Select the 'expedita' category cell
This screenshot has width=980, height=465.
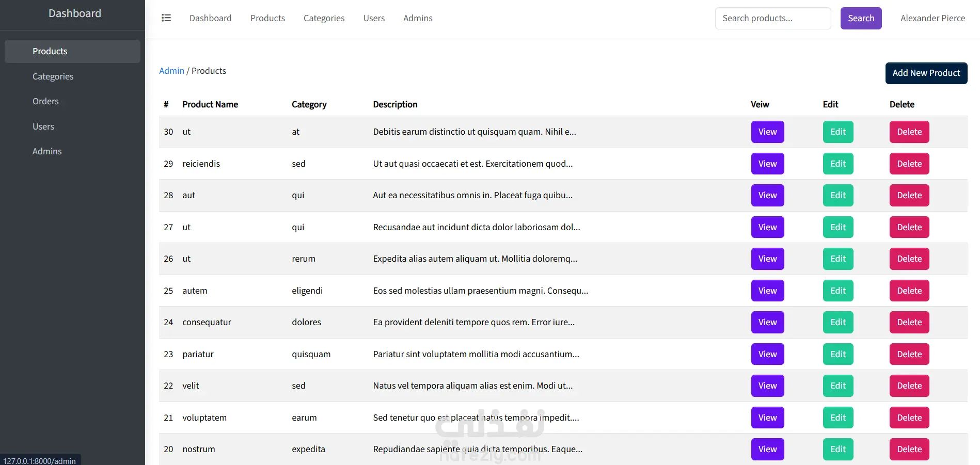pos(308,449)
